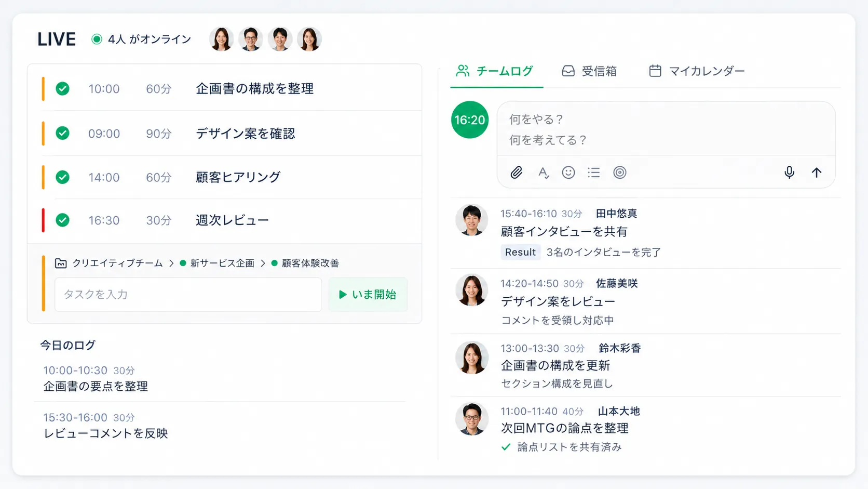Click the Result tag in 田中悠真's entry
This screenshot has height=489, width=868.
tap(520, 252)
